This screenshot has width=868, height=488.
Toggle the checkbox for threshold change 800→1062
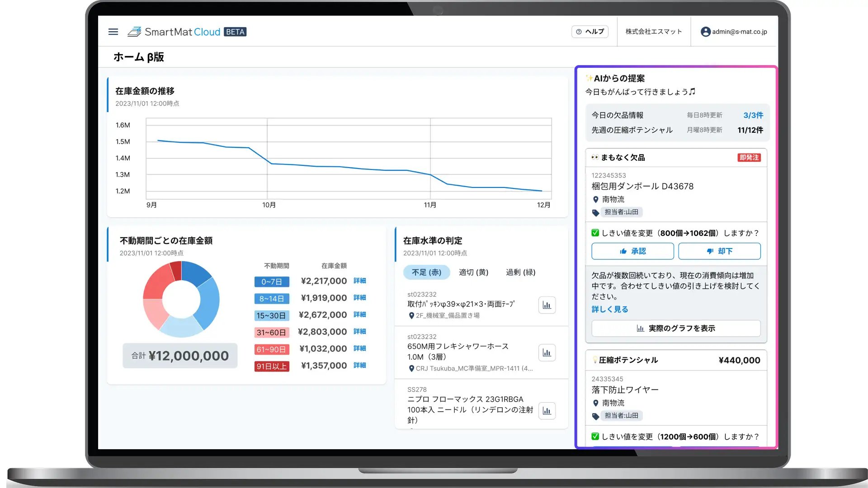click(x=594, y=233)
